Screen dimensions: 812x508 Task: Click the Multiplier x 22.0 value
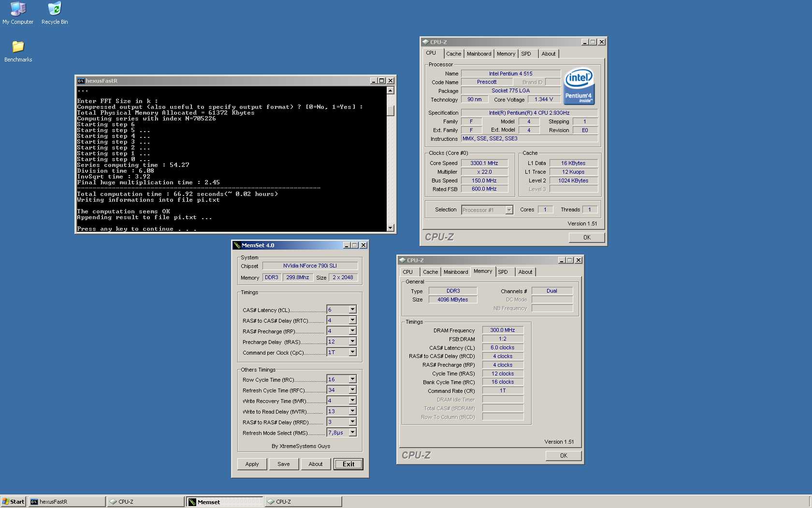484,172
